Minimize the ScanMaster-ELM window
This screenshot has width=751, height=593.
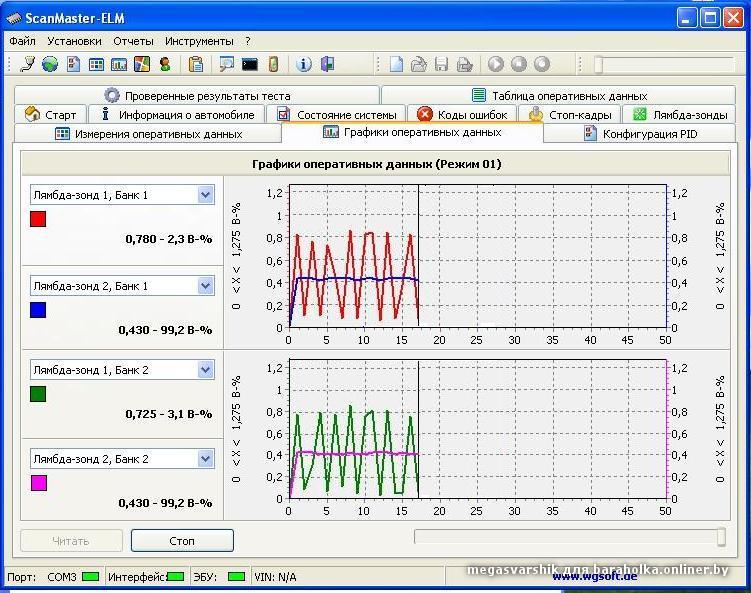pyautogui.click(x=686, y=18)
